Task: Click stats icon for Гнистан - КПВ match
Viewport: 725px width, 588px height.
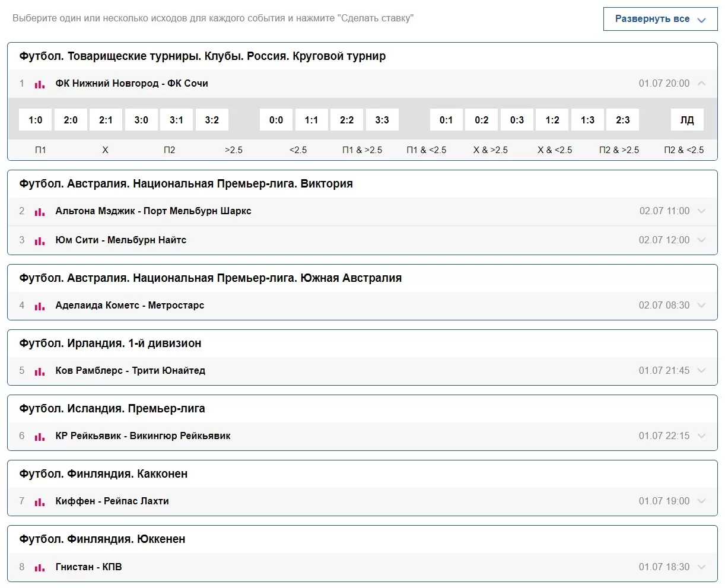Action: [40, 568]
